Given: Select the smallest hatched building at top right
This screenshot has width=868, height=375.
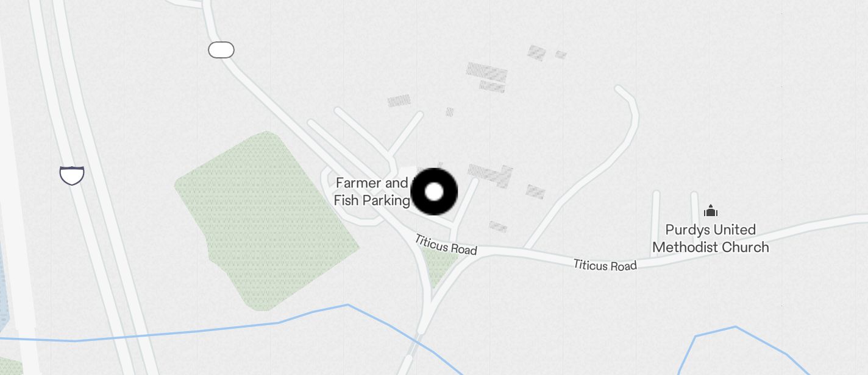Looking at the screenshot, I should pyautogui.click(x=561, y=55).
